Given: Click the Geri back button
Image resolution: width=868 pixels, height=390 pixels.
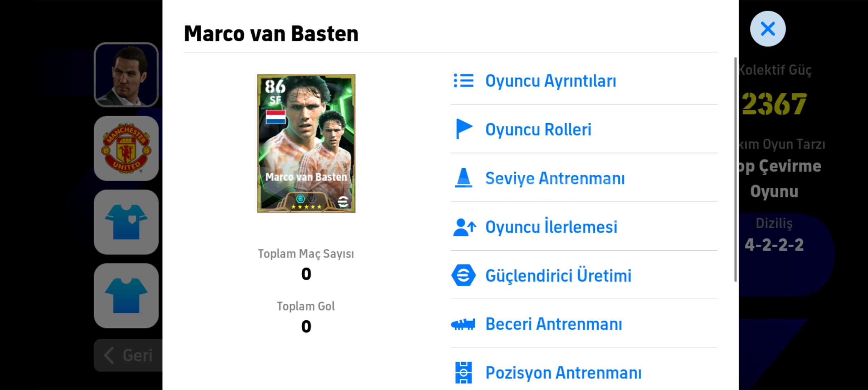Looking at the screenshot, I should [128, 355].
